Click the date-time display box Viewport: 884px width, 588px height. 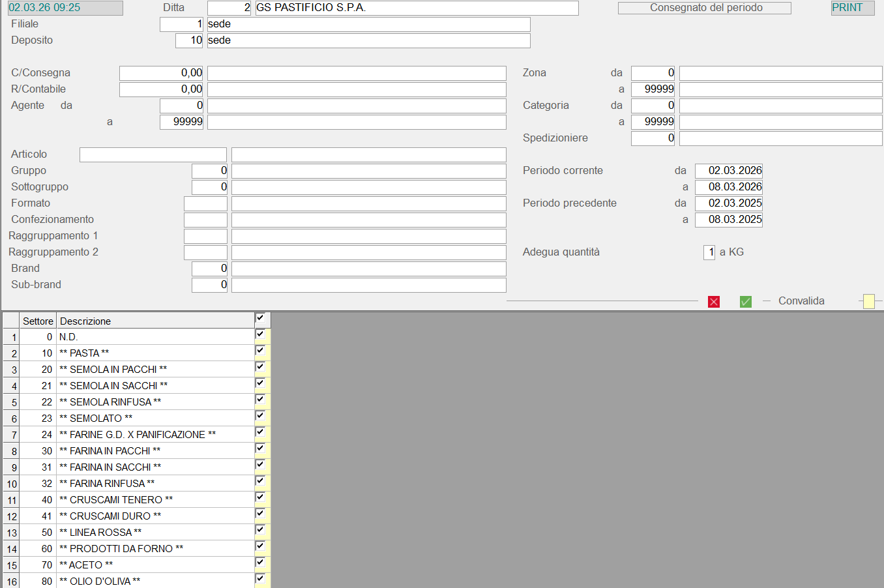point(65,8)
